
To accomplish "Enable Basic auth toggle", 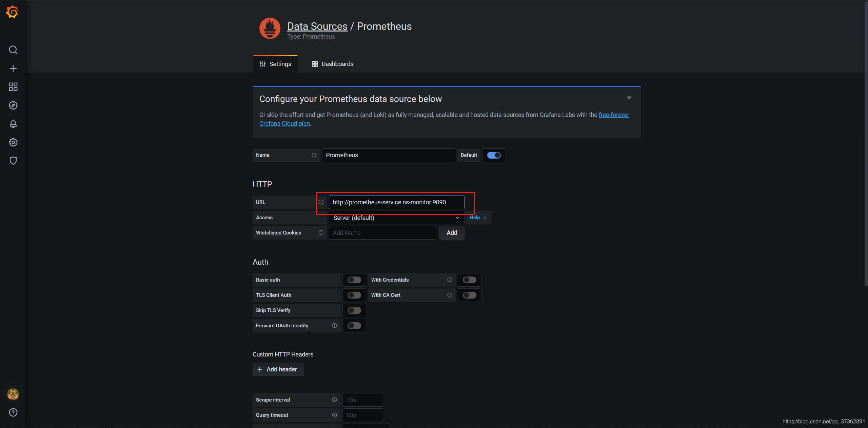I will (x=353, y=279).
